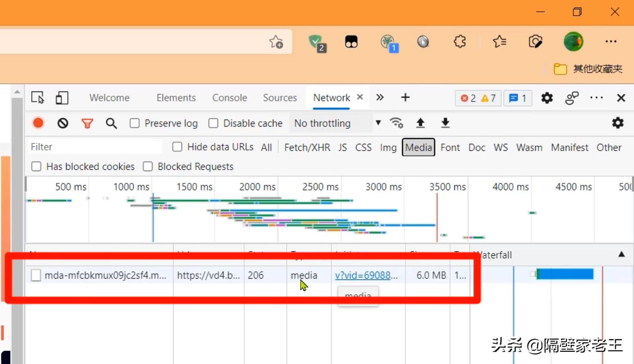Open network search magnifier
Image resolution: width=634 pixels, height=364 pixels.
pyautogui.click(x=111, y=123)
